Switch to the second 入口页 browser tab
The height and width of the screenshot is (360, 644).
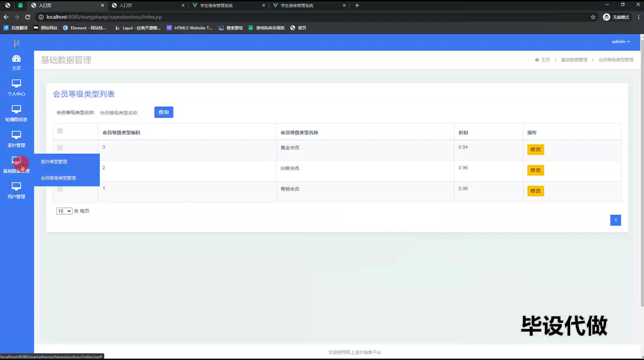click(148, 5)
